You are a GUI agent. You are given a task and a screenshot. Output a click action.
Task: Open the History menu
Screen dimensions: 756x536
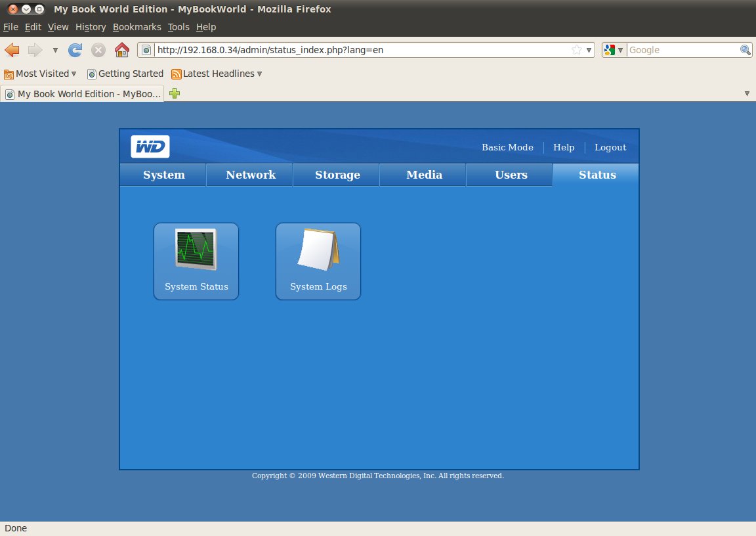91,27
